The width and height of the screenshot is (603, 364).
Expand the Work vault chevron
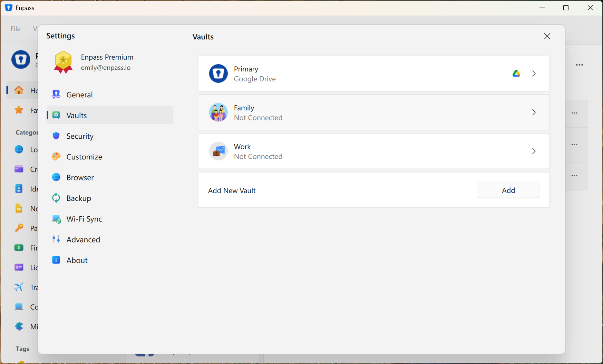tap(534, 151)
